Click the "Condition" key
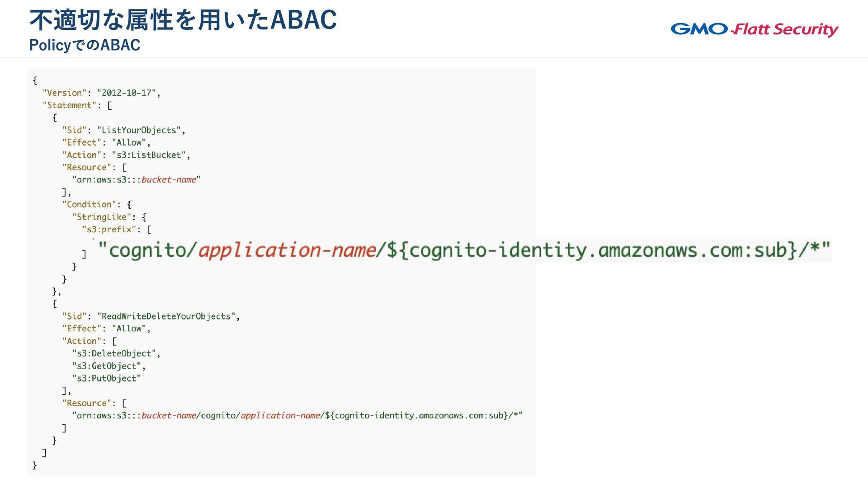 click(x=89, y=205)
